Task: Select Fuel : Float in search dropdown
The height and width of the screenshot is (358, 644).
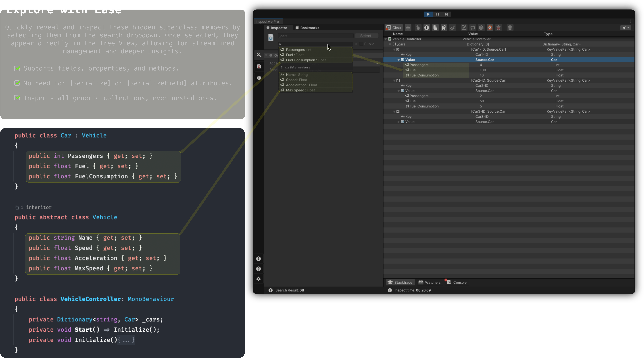Action: point(316,55)
